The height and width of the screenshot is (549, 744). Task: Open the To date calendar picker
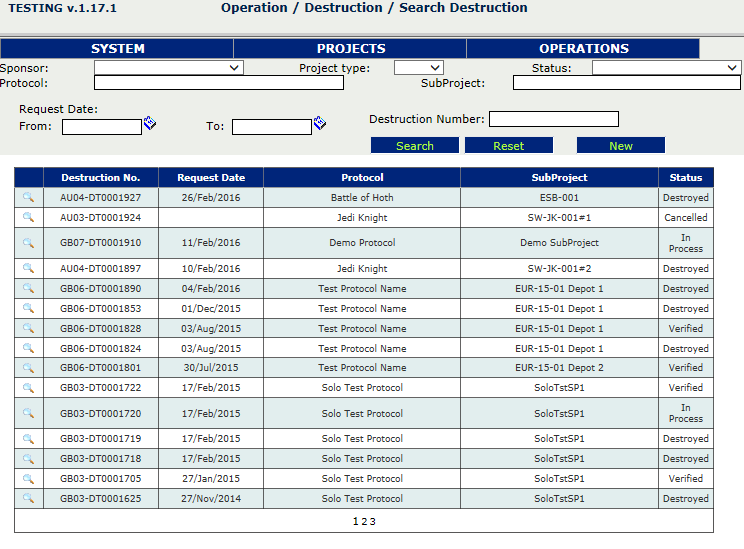[320, 123]
